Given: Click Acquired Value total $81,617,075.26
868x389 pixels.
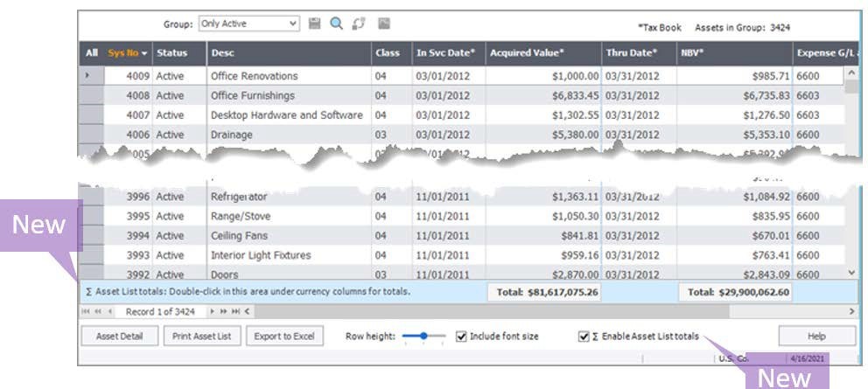Looking at the screenshot, I should 544,292.
